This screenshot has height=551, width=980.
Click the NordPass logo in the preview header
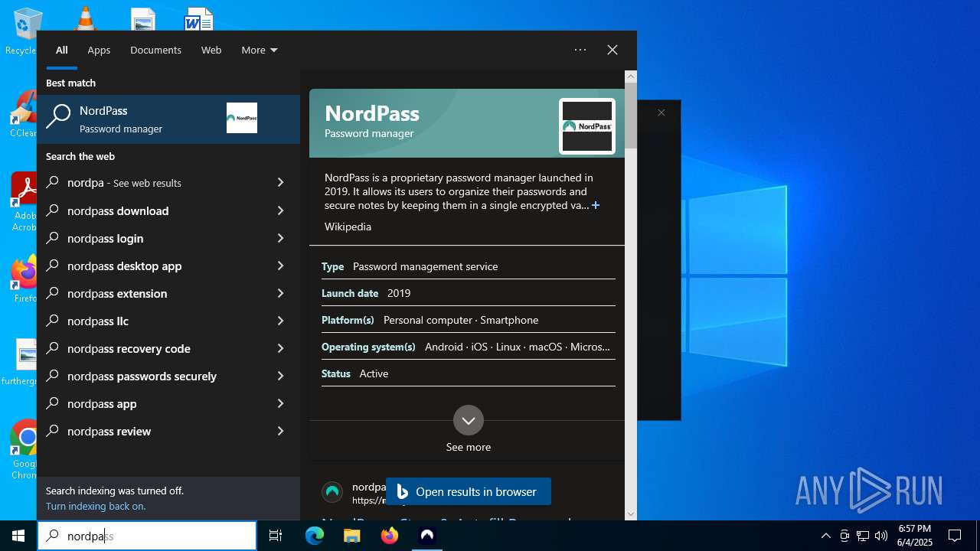coord(587,126)
